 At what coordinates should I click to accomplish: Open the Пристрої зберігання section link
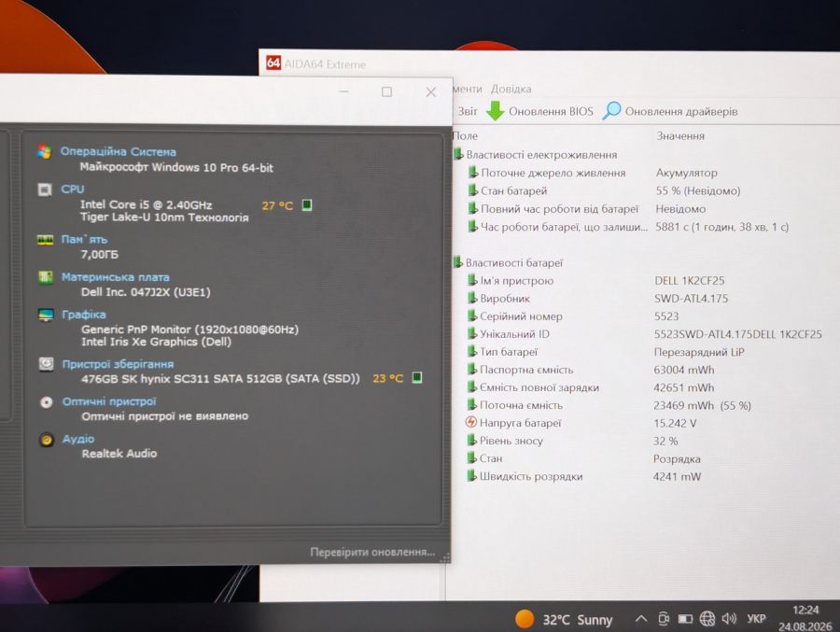pyautogui.click(x=118, y=364)
